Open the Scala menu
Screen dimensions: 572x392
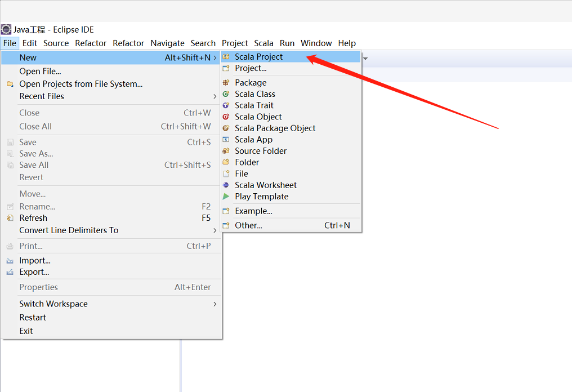pyautogui.click(x=263, y=43)
